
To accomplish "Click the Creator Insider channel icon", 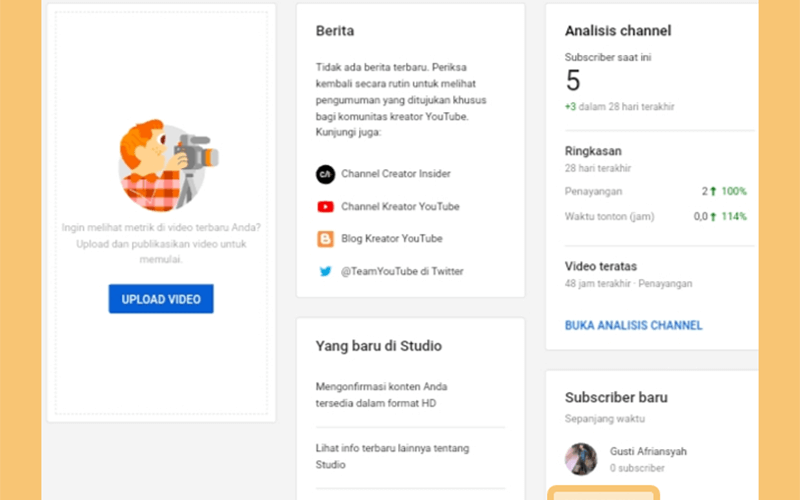I will [326, 174].
